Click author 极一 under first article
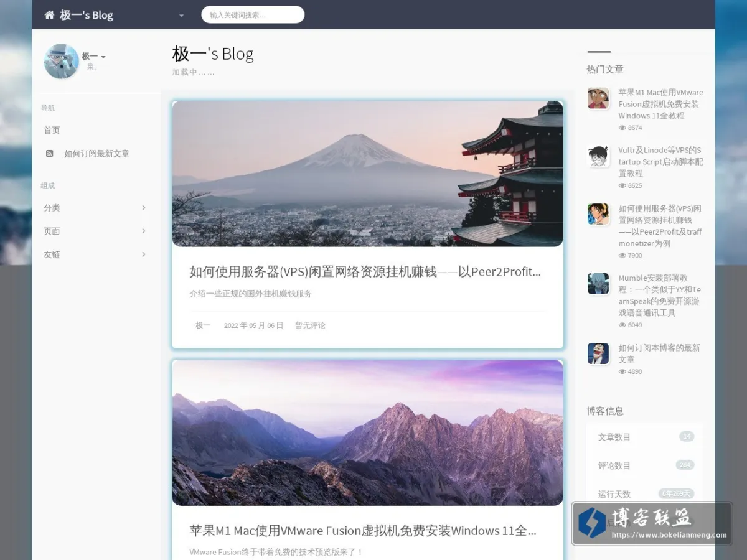Screen dimensions: 747x560 pyautogui.click(x=203, y=325)
